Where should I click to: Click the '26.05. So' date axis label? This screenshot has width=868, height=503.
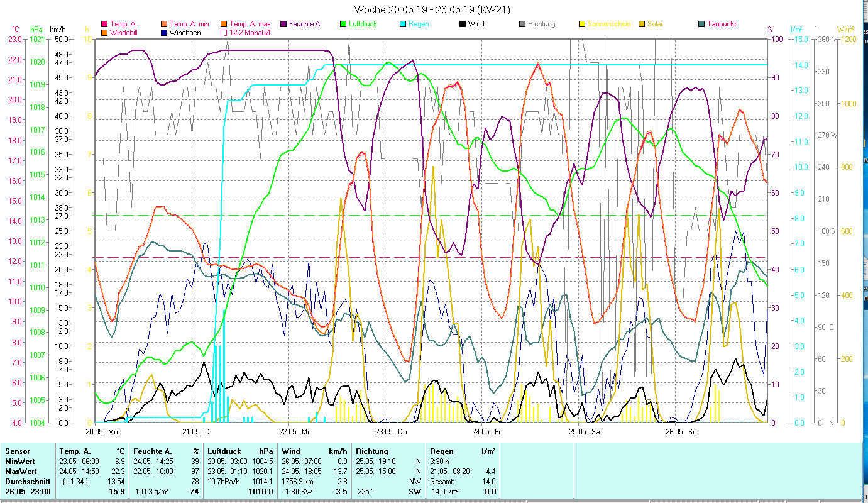click(681, 432)
